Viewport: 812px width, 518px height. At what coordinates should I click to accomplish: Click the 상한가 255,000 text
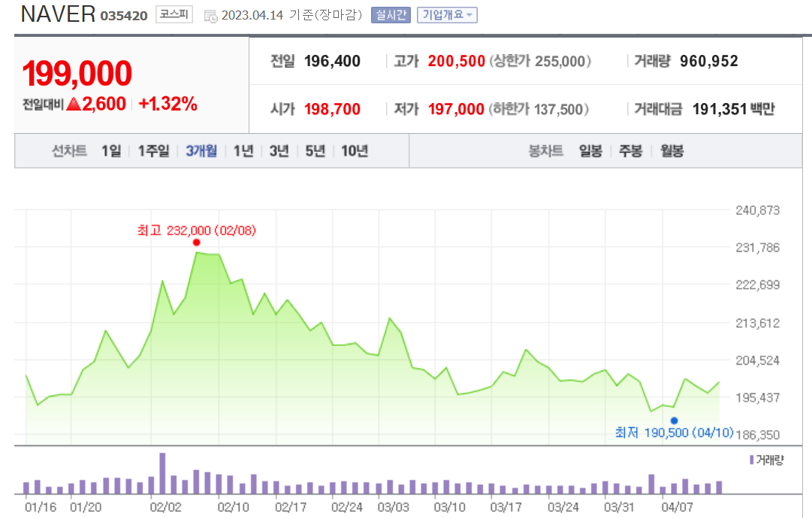pos(540,61)
